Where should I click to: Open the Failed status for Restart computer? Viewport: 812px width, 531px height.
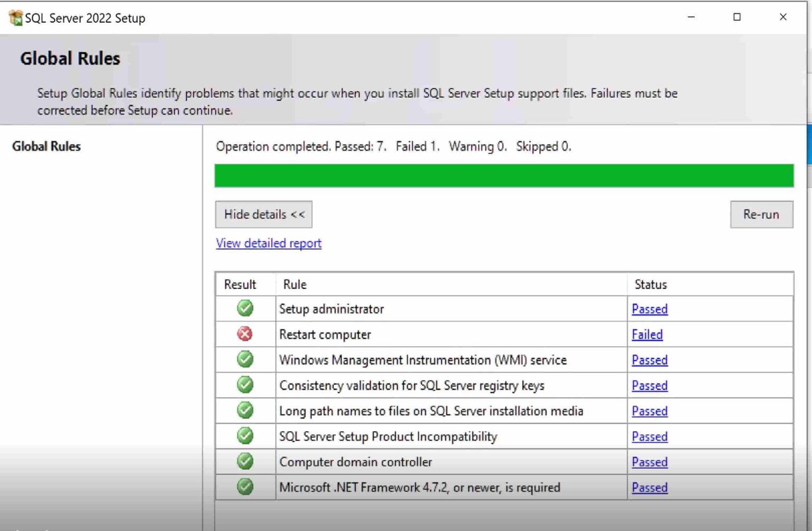click(x=647, y=334)
